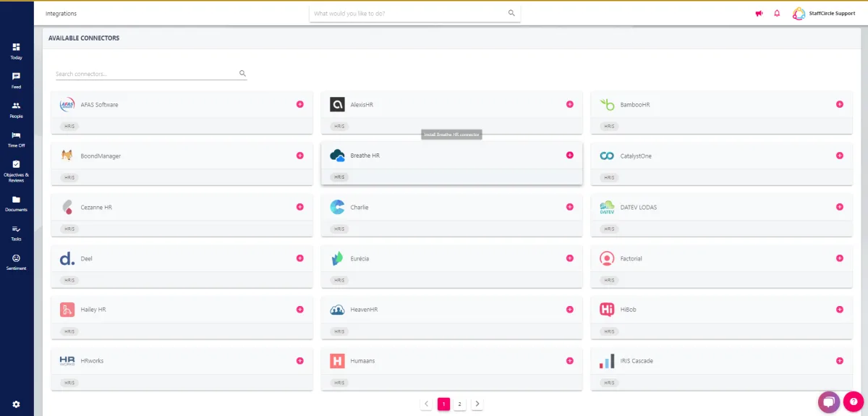Click the HiBob logo
Image resolution: width=868 pixels, height=416 pixels.
point(607,310)
